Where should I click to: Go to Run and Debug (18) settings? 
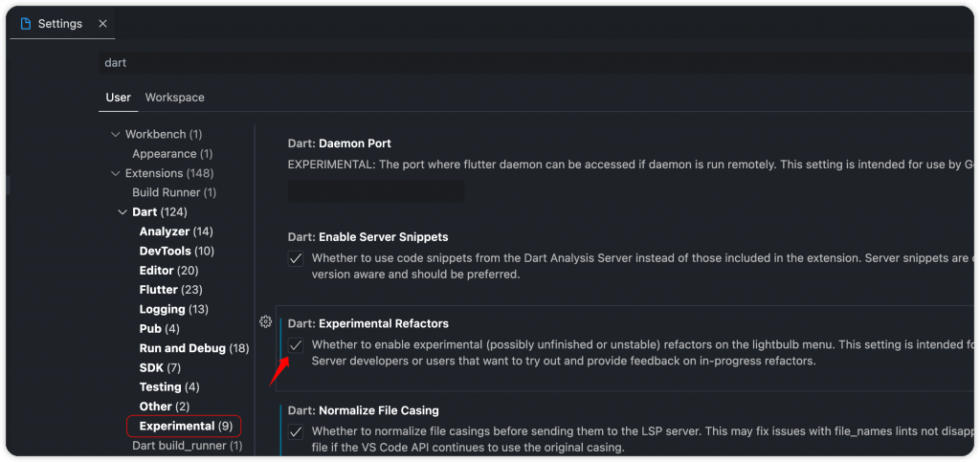[194, 348]
